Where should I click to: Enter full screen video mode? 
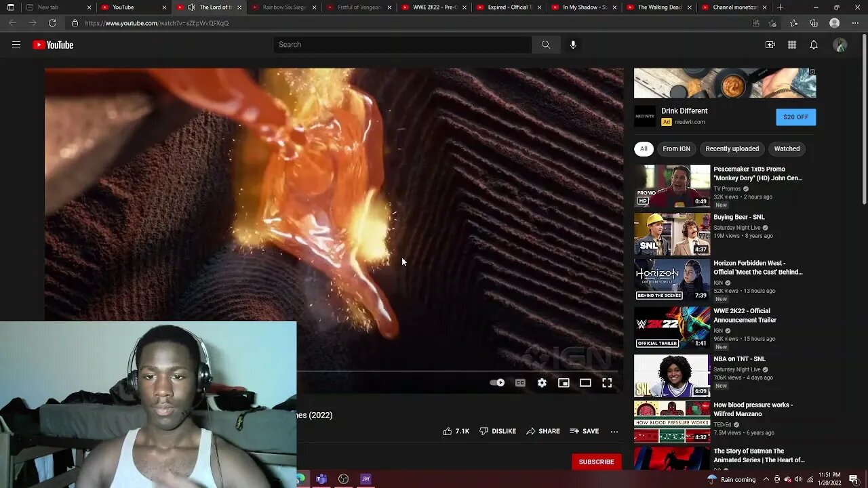(x=607, y=383)
